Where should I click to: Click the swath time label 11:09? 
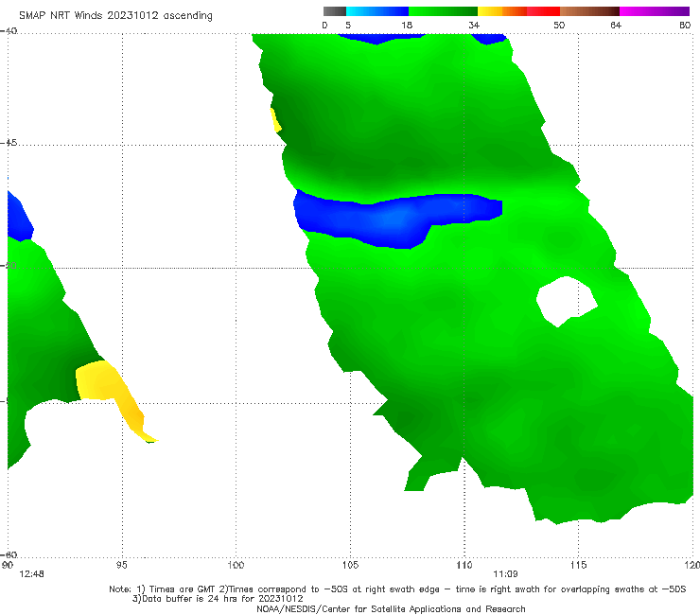(505, 574)
